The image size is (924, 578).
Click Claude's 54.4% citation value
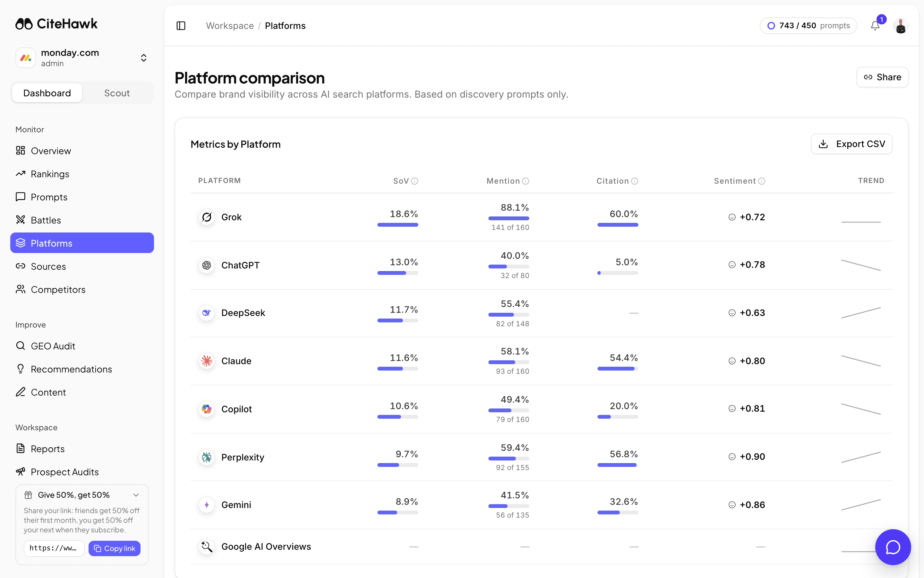(624, 358)
